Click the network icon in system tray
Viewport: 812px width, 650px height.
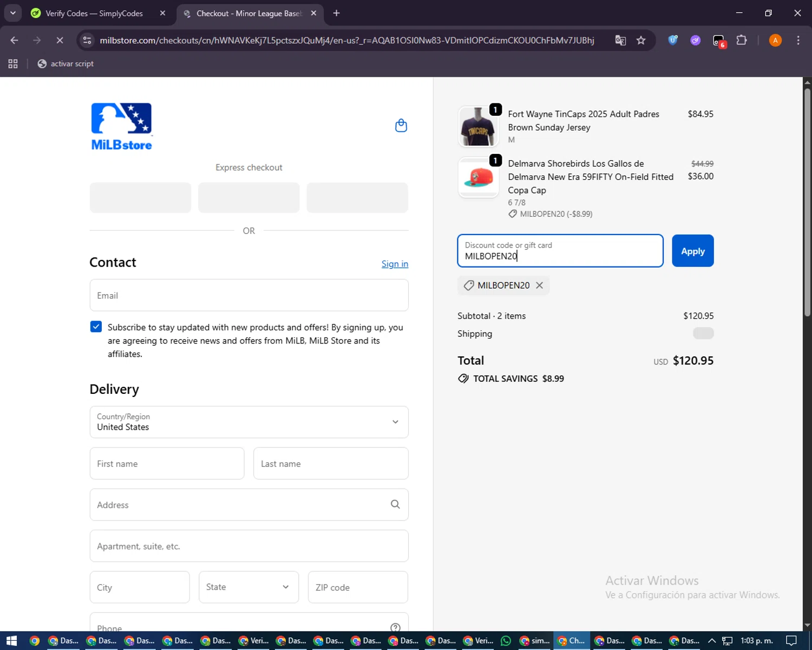727,641
